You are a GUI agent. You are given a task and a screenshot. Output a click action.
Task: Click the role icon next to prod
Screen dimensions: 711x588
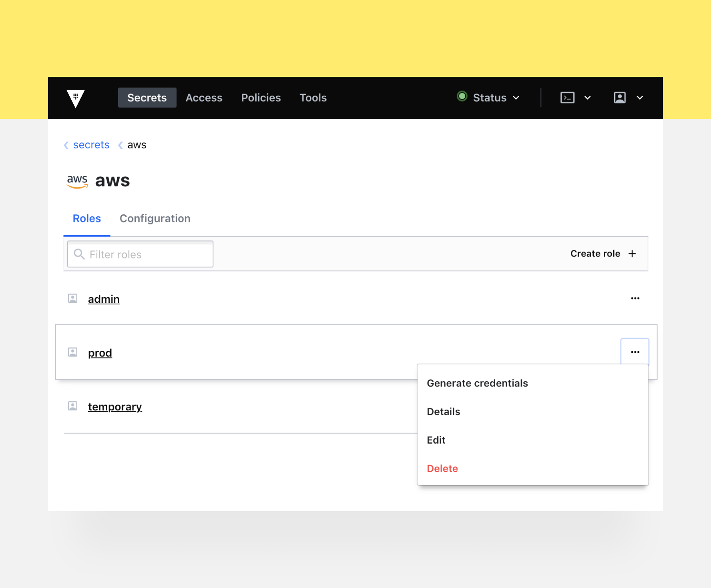point(72,352)
